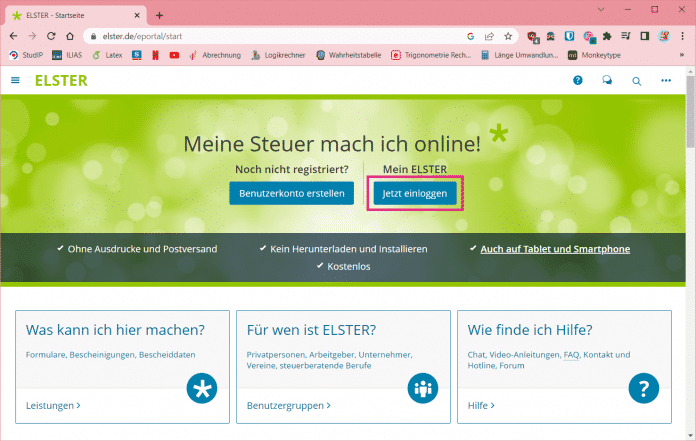Image resolution: width=696 pixels, height=441 pixels.
Task: Click the heading Für wen ist ELSTER?
Action: [x=311, y=330]
